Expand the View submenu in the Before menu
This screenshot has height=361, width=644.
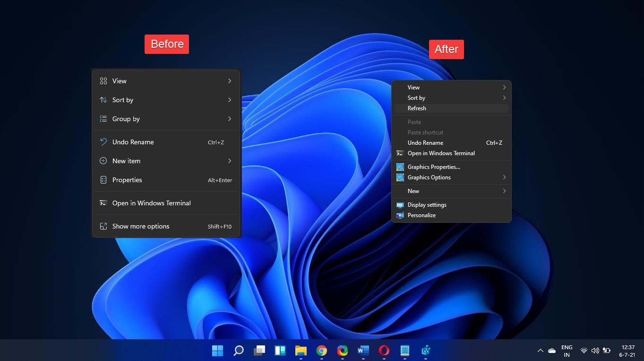(119, 81)
